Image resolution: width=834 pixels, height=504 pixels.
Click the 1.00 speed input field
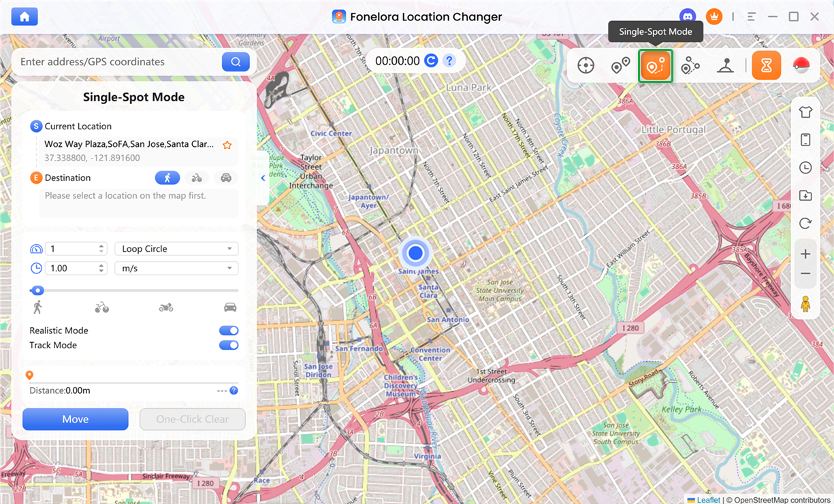(71, 269)
